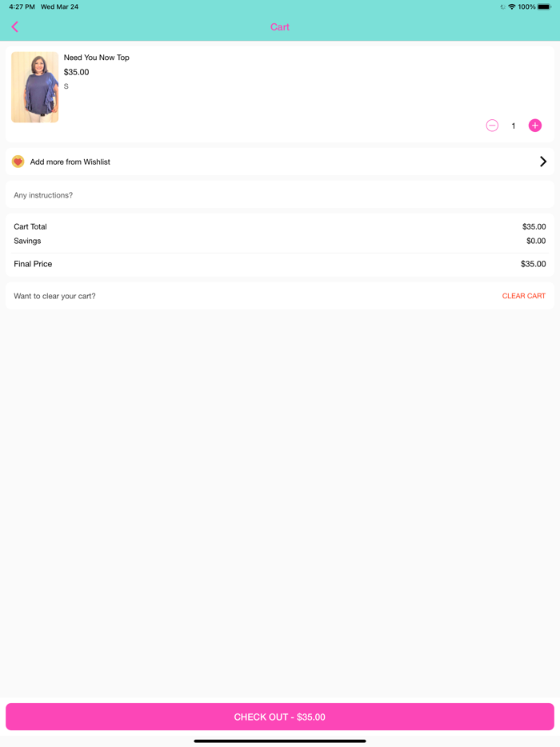
Task: Tap the quantity number 1
Action: pos(514,126)
